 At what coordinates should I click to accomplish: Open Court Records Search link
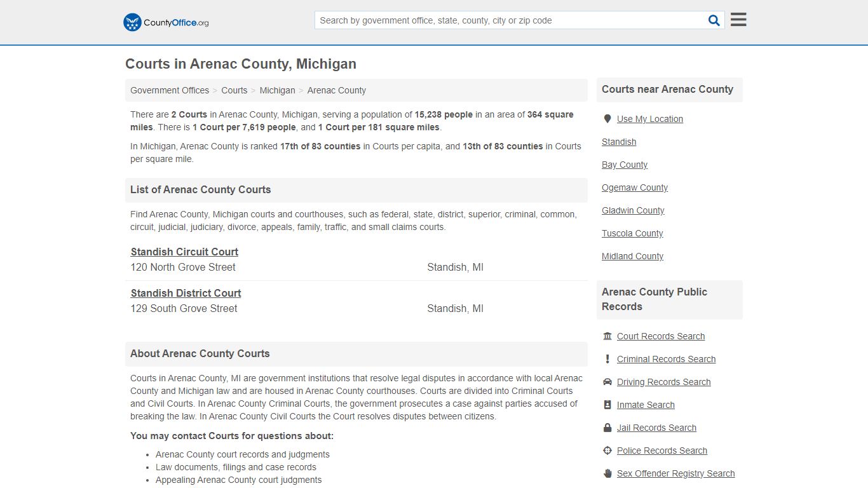(661, 336)
